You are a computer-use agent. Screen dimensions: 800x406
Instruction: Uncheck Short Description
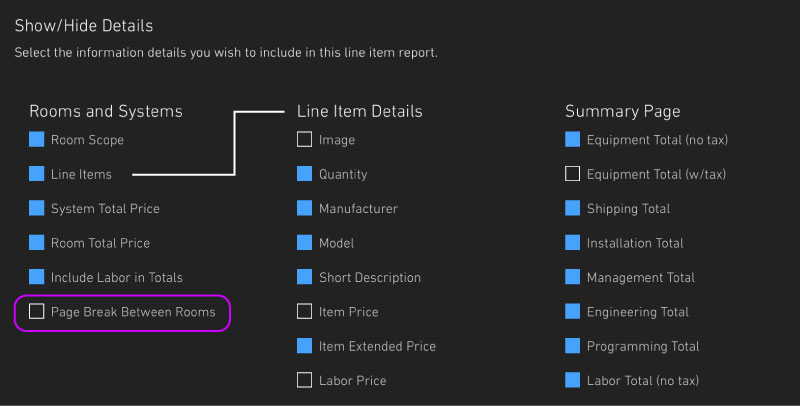pyautogui.click(x=305, y=276)
